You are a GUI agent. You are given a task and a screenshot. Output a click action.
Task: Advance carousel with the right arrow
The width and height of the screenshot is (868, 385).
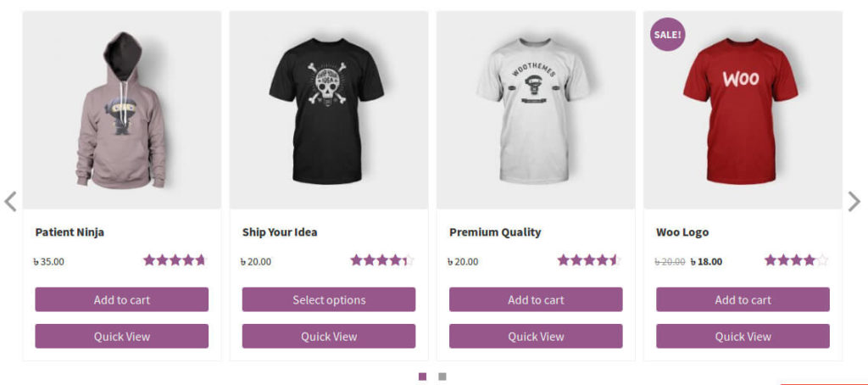[x=854, y=202]
